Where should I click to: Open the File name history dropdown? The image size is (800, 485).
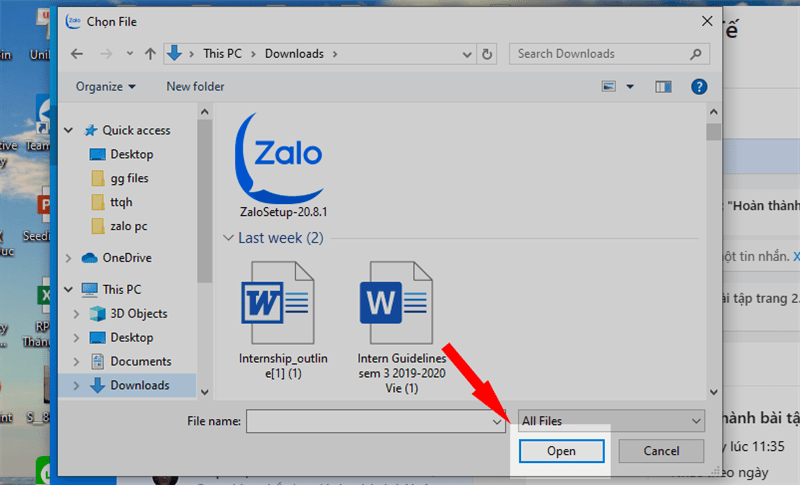497,421
